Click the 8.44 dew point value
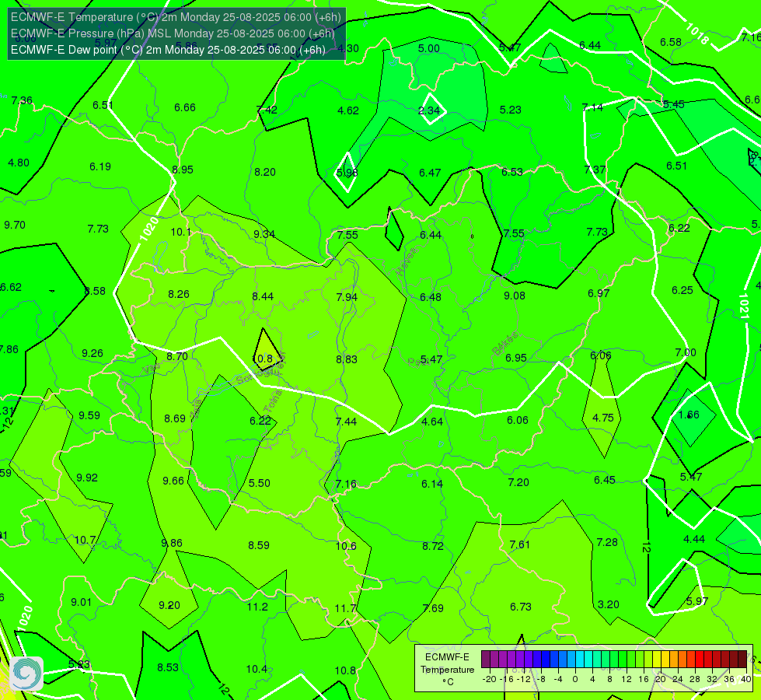Viewport: 761px width, 700px height. 263,296
